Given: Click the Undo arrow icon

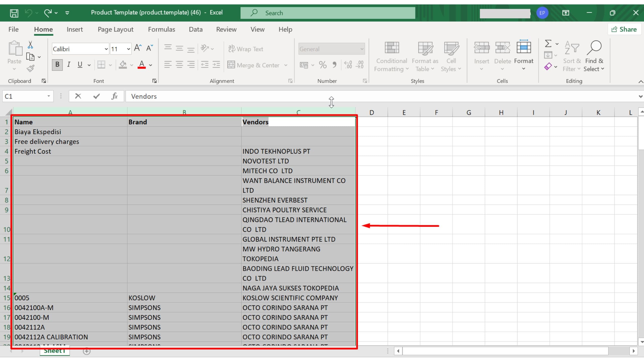Looking at the screenshot, I should point(28,13).
